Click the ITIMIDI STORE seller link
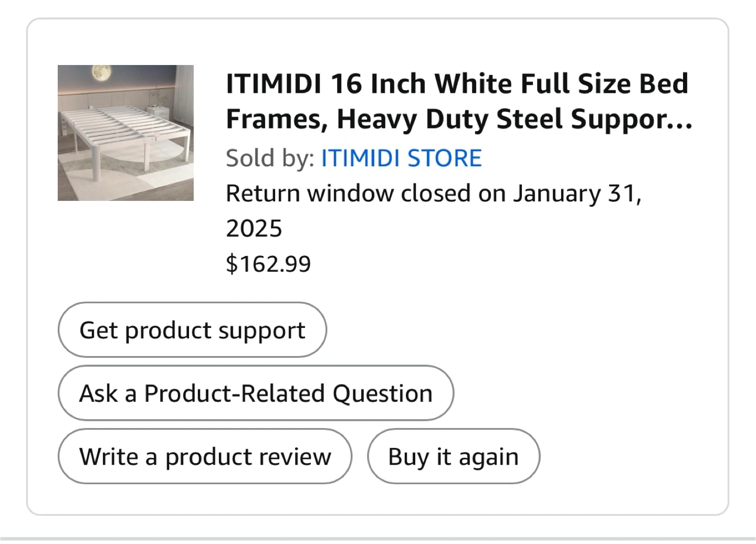This screenshot has width=756, height=544. (x=401, y=158)
